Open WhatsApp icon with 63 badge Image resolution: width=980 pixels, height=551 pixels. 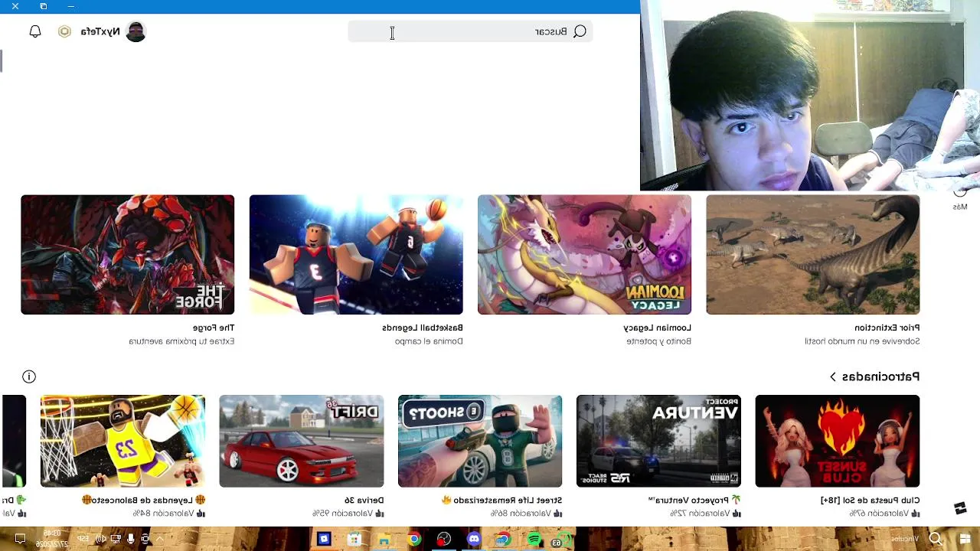click(x=562, y=540)
